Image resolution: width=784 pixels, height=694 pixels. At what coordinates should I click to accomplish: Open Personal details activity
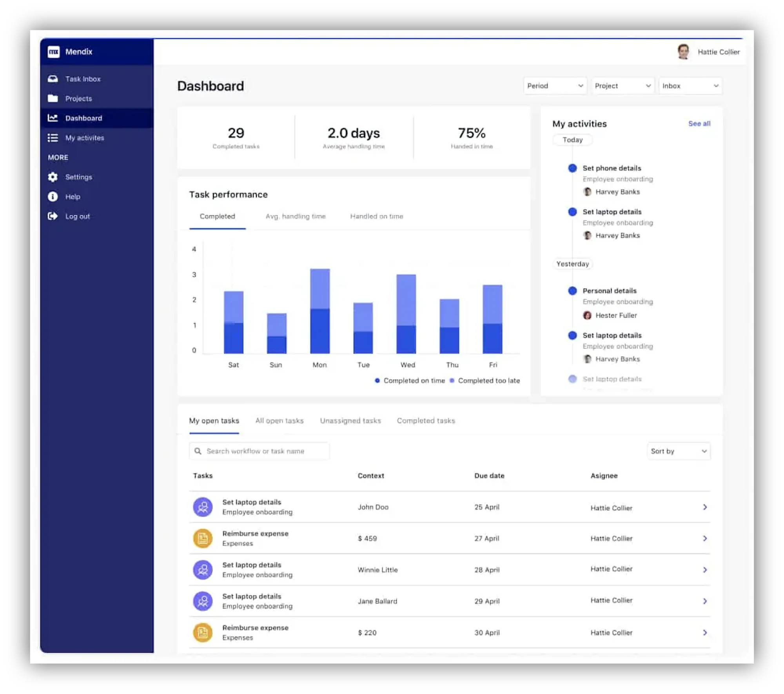click(x=610, y=291)
